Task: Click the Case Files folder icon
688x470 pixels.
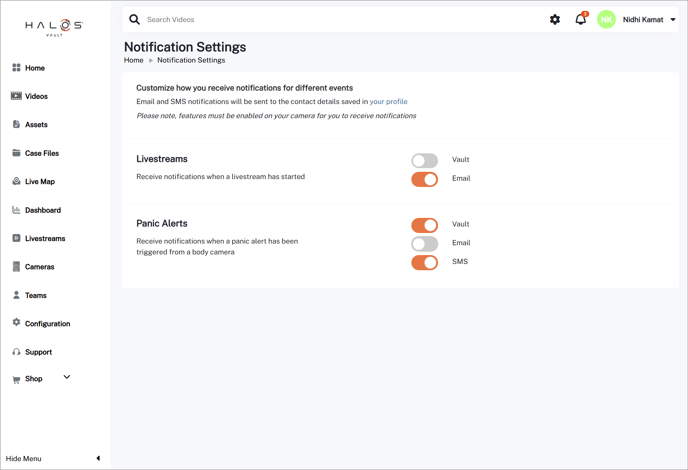Action: (x=16, y=153)
